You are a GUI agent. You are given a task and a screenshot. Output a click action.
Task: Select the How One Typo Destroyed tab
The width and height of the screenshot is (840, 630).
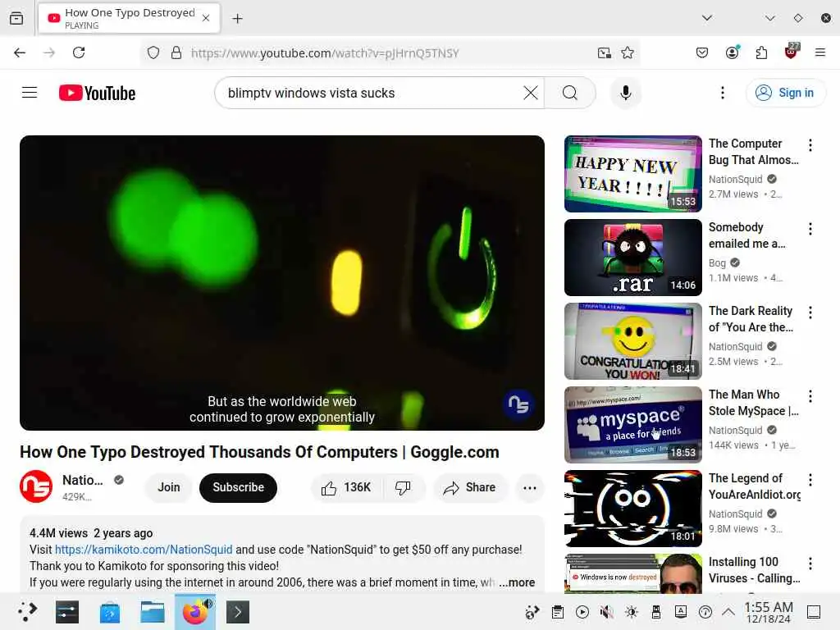coord(129,18)
